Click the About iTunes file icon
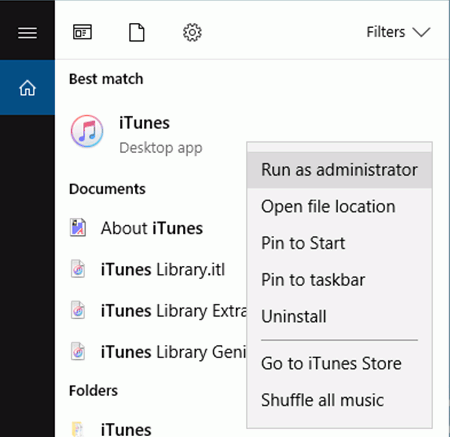Viewport: 450px width, 437px height. point(78,228)
